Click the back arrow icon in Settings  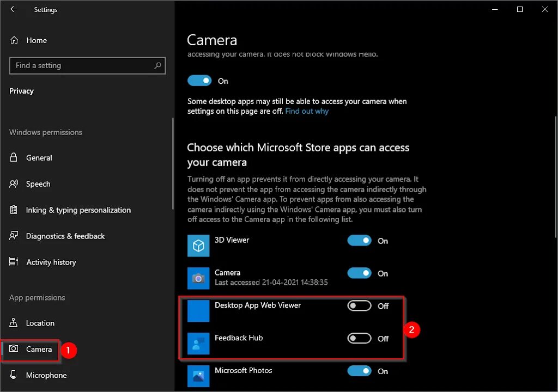[14, 9]
